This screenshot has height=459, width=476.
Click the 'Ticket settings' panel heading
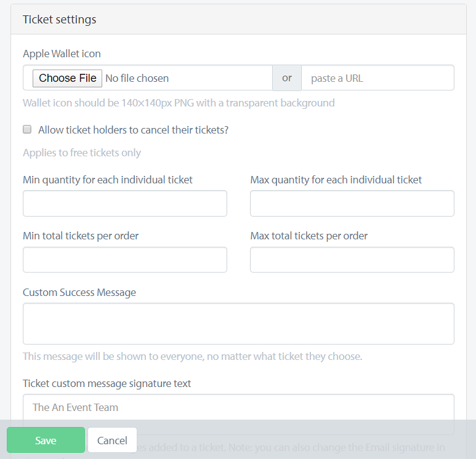[x=60, y=20]
